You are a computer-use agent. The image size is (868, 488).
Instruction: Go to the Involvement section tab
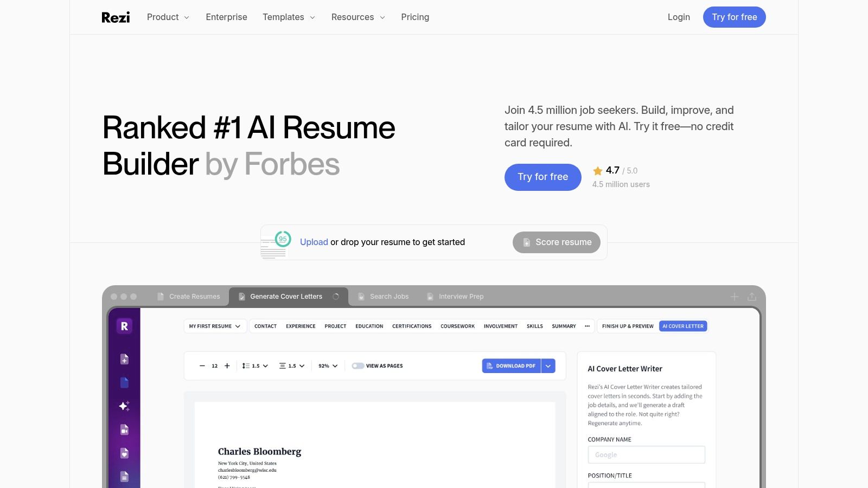501,326
